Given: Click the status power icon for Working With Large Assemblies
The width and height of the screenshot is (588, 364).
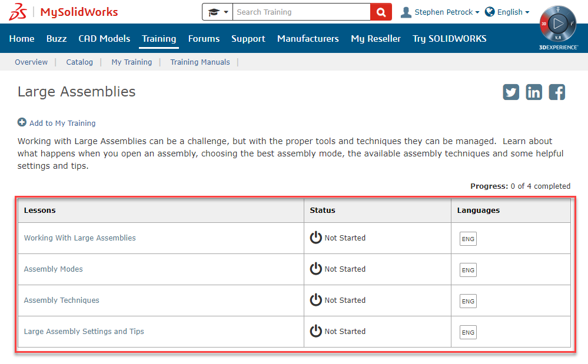Looking at the screenshot, I should 315,238.
